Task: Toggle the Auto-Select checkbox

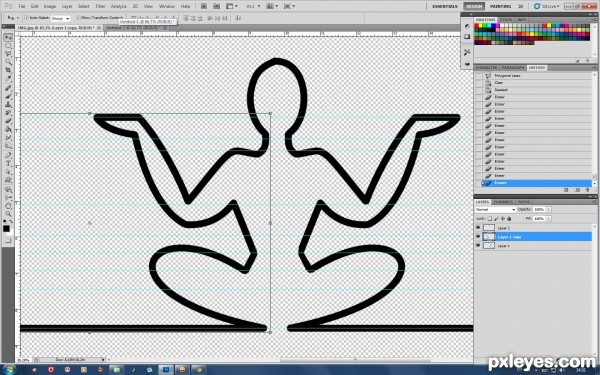Action: 27,18
